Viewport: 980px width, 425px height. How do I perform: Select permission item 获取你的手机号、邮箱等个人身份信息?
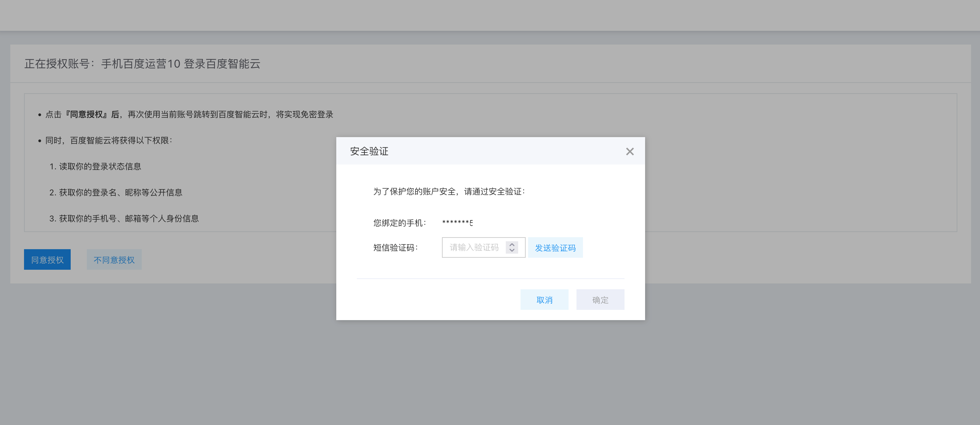pyautogui.click(x=124, y=219)
